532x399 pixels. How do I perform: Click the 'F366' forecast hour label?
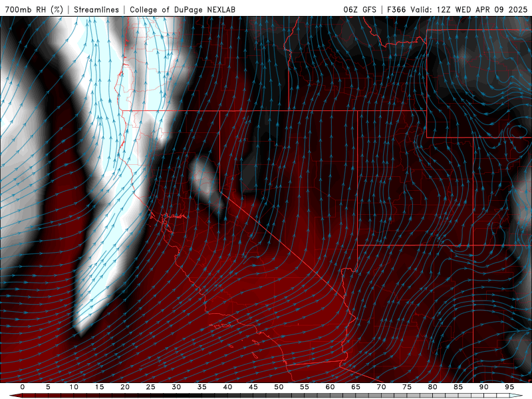click(x=396, y=10)
